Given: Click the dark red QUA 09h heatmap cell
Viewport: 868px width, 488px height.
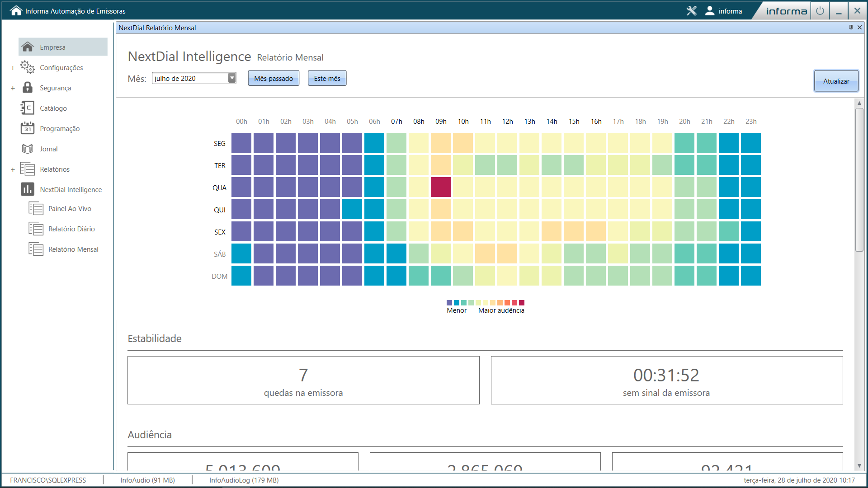Looking at the screenshot, I should tap(441, 187).
